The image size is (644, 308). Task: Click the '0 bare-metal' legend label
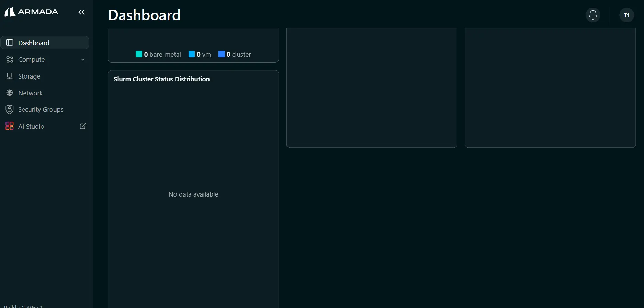pyautogui.click(x=162, y=54)
